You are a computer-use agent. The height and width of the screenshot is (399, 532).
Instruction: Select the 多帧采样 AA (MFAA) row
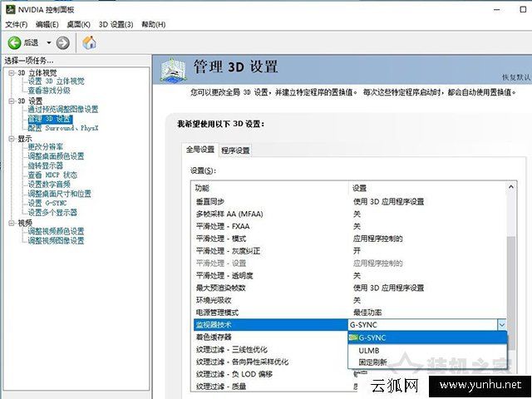click(349, 214)
